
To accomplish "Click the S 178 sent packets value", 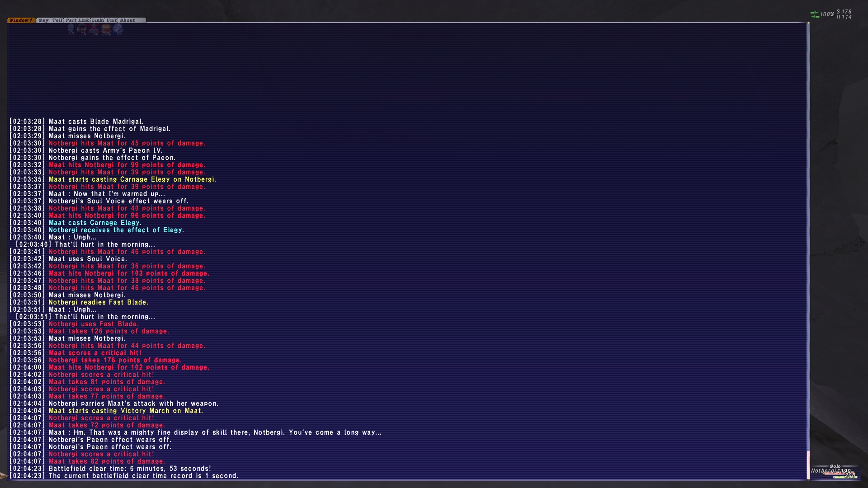I will [844, 12].
